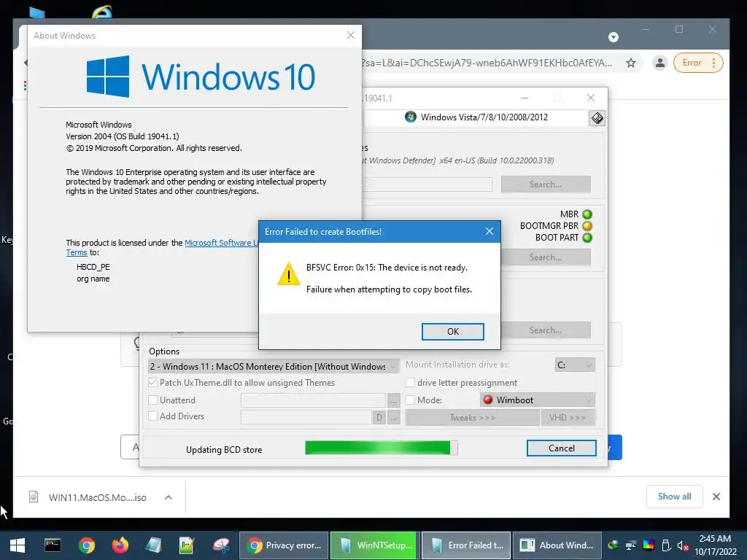Click the Chrome Error menu button
Screen dimensions: 747x560
pos(698,63)
